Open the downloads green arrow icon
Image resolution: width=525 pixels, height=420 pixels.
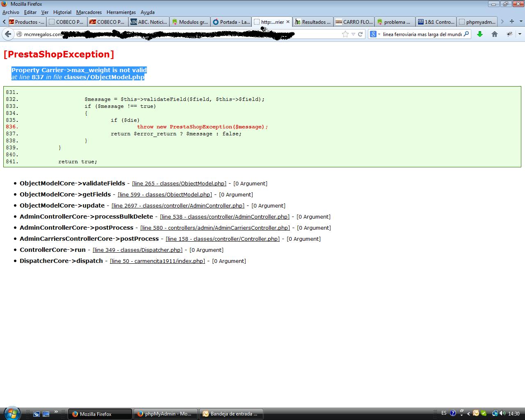(x=479, y=34)
